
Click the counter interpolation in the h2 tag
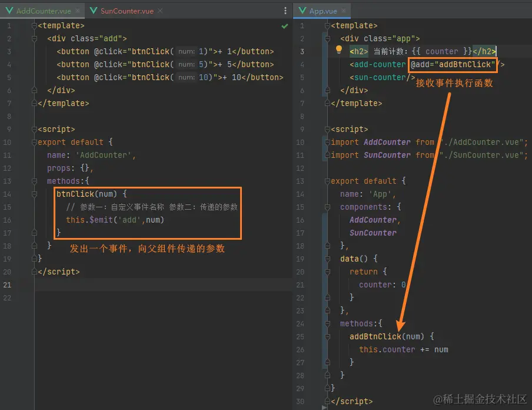[442, 52]
